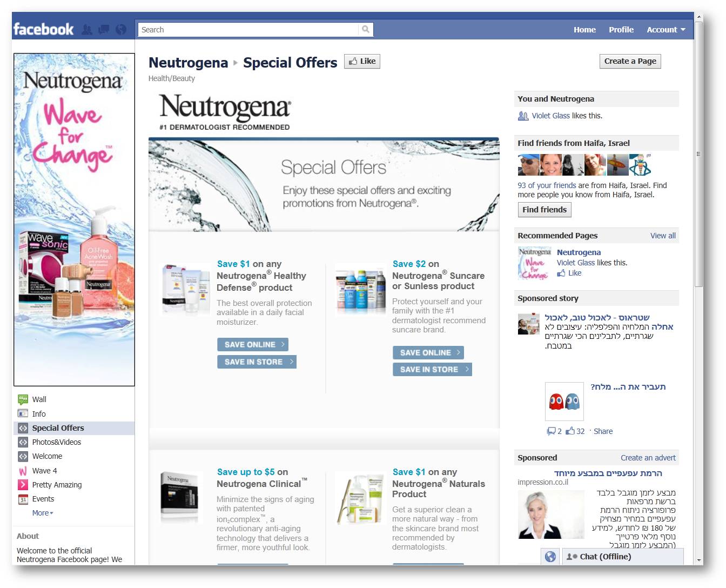Viewport: 726px width, 588px height.
Task: Click Save In Store for Suncare offer
Action: (x=432, y=369)
